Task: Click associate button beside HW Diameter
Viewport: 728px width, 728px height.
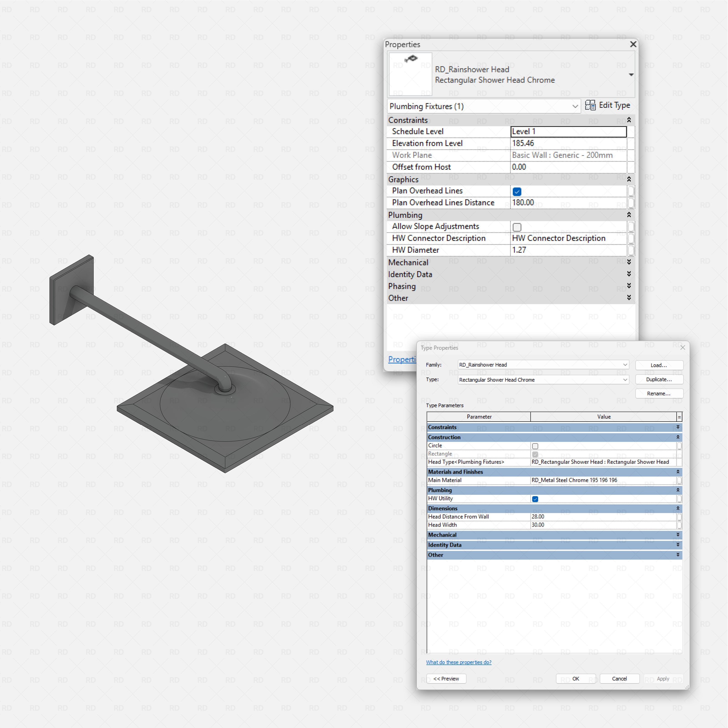Action: tap(631, 250)
